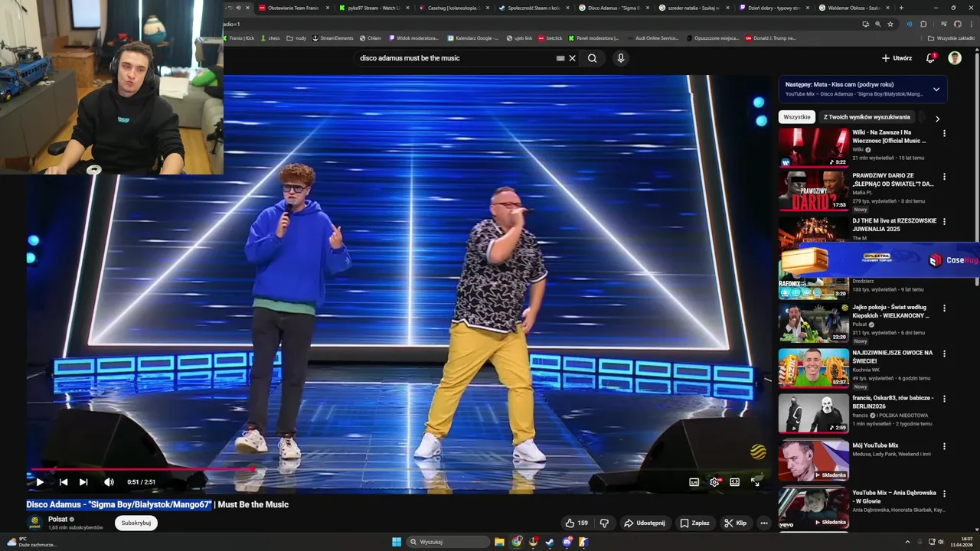Open browser extensions puzzle icon
Viewport: 980px width, 551px height.
pos(923,24)
